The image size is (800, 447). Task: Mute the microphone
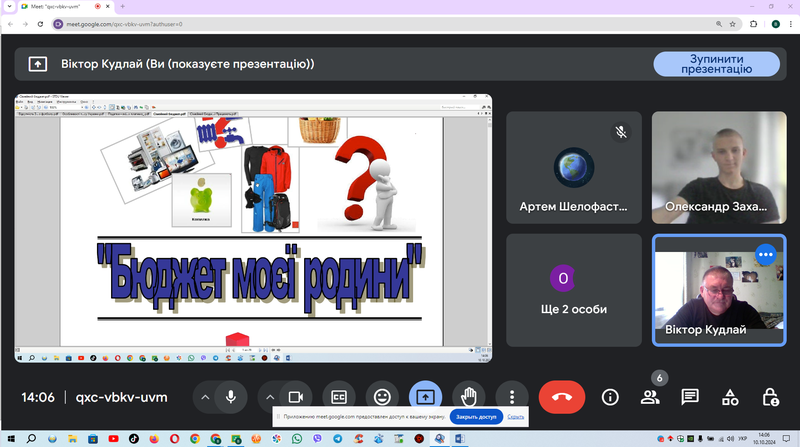click(231, 397)
